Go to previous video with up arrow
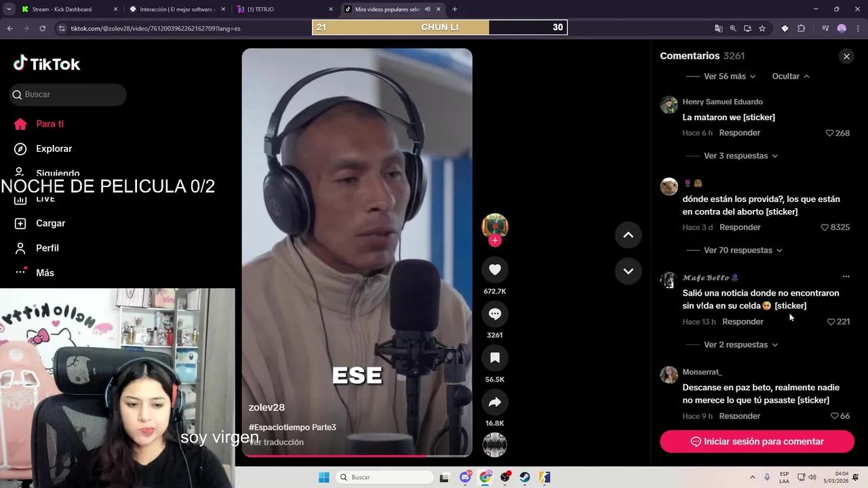 tap(628, 235)
